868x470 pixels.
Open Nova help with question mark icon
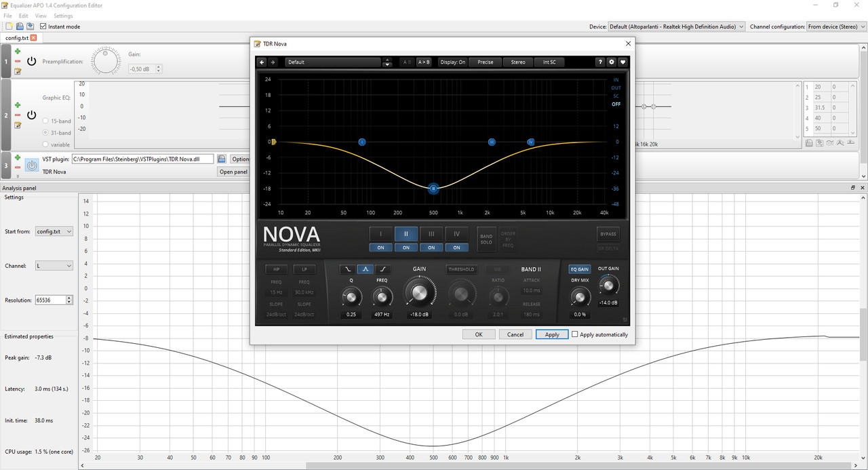coord(600,62)
